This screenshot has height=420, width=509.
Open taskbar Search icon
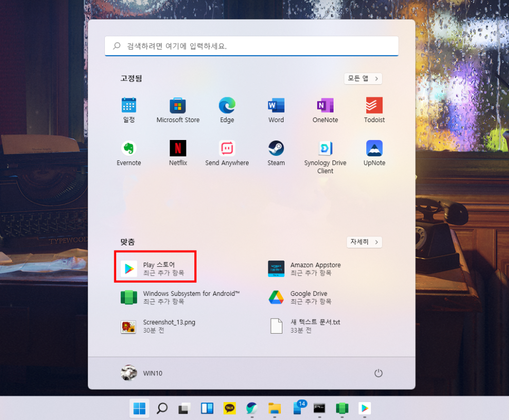coord(162,408)
